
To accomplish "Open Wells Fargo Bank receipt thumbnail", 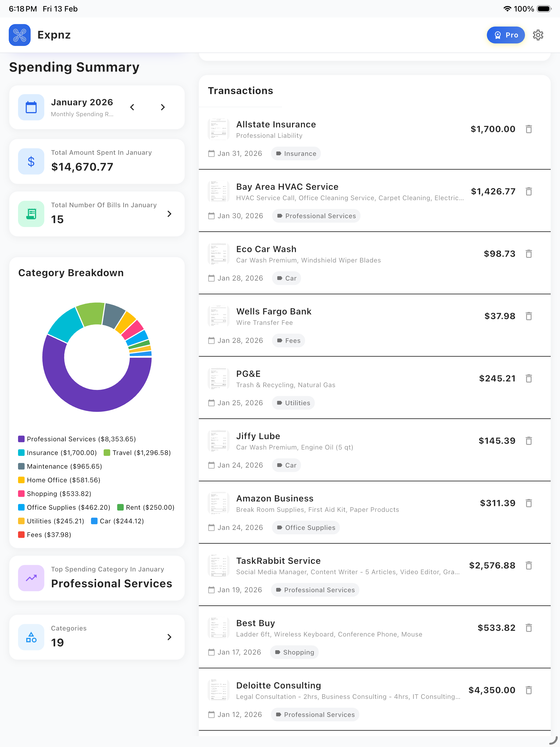I will [x=218, y=316].
